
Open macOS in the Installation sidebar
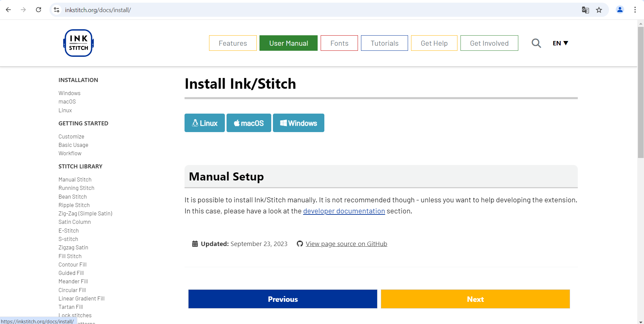[67, 102]
